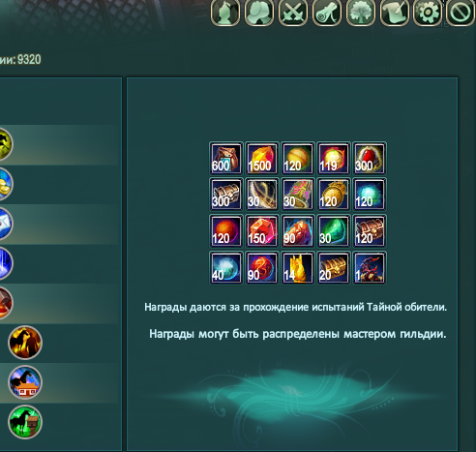Click the crossed swords toolbar icon

(x=292, y=13)
